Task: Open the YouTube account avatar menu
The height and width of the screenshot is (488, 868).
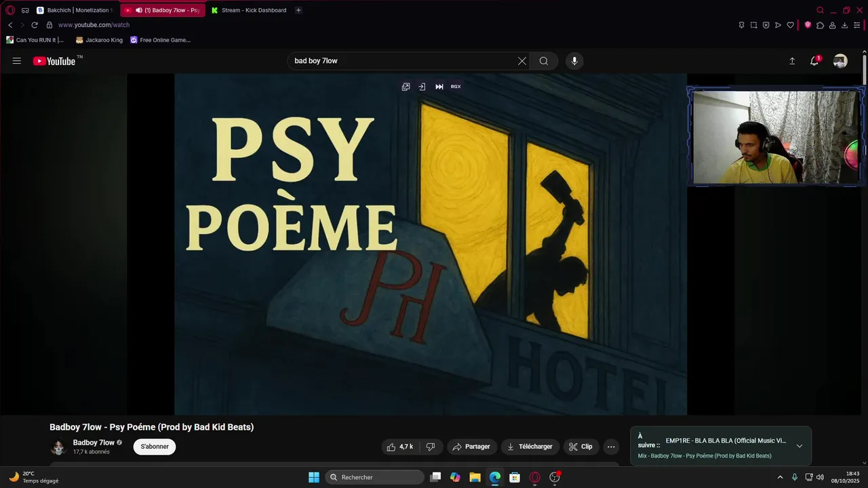Action: tap(840, 61)
